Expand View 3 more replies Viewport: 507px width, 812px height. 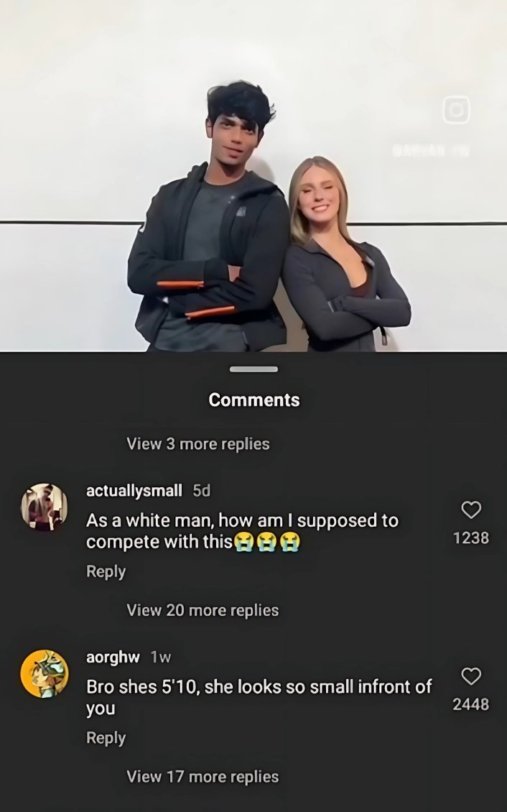pyautogui.click(x=198, y=444)
